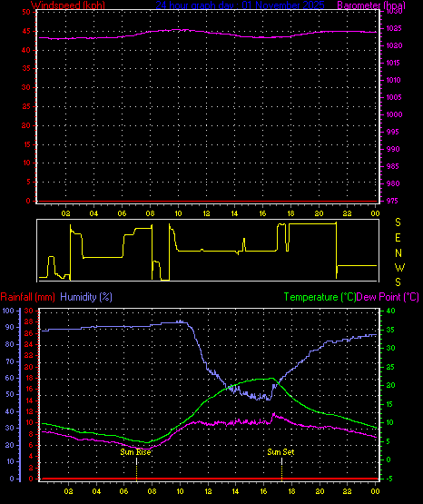
Task: Click the 'Barometer (hpa)' axis title
Action: click(x=371, y=5)
